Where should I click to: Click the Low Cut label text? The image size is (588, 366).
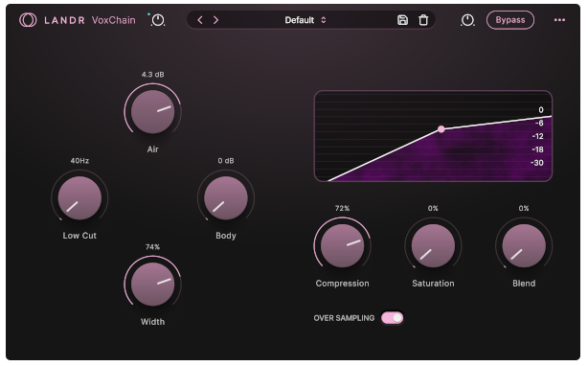[79, 236]
